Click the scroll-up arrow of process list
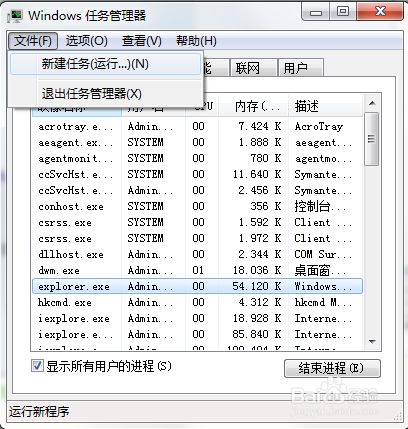408x429 pixels. pos(372,103)
